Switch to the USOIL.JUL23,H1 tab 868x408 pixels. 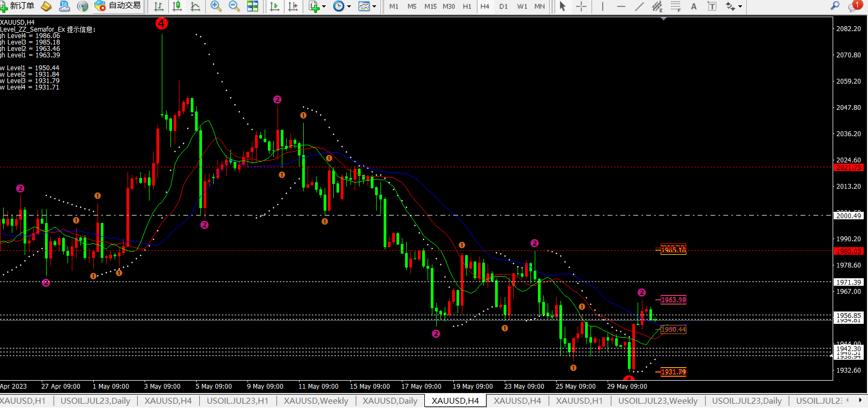pos(237,400)
